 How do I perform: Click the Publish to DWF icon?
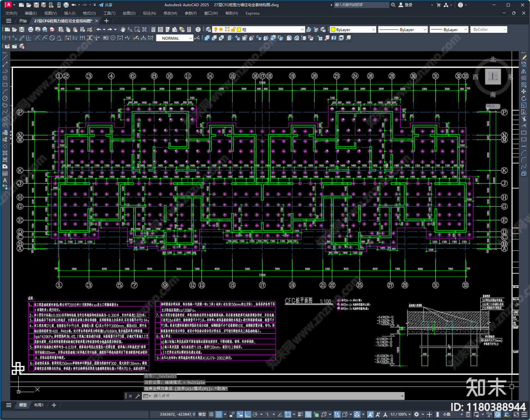[x=52, y=29]
